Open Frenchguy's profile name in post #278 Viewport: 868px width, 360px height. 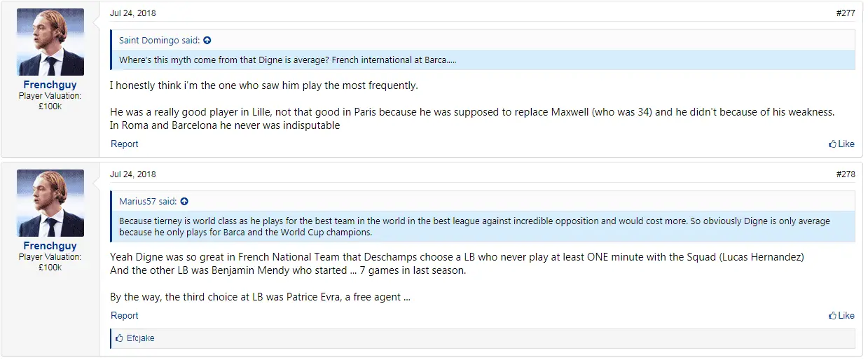pyautogui.click(x=50, y=246)
